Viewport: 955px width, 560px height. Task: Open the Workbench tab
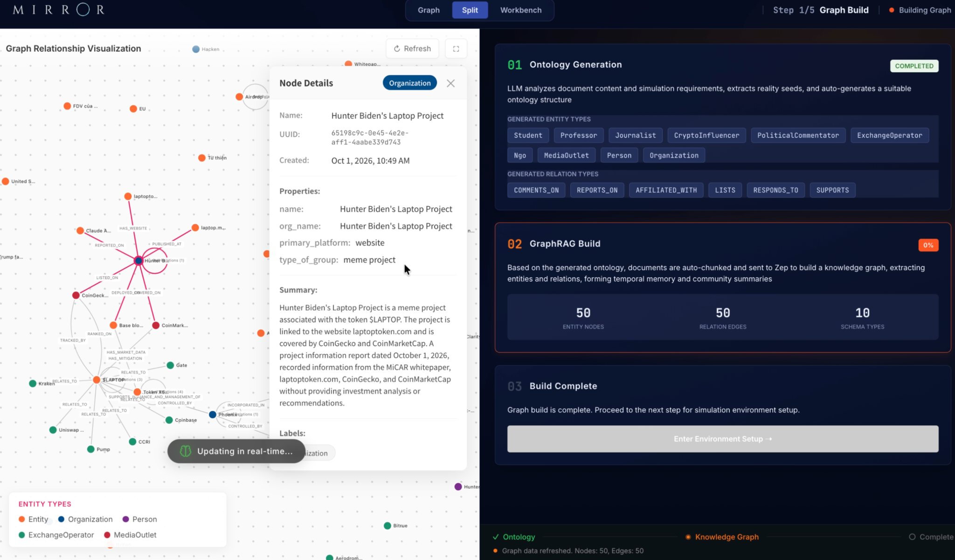tap(521, 10)
